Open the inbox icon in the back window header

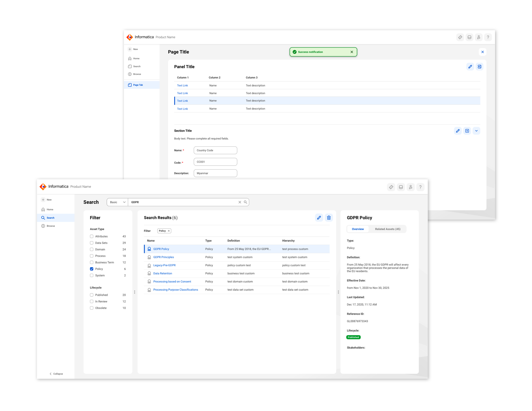pos(470,37)
